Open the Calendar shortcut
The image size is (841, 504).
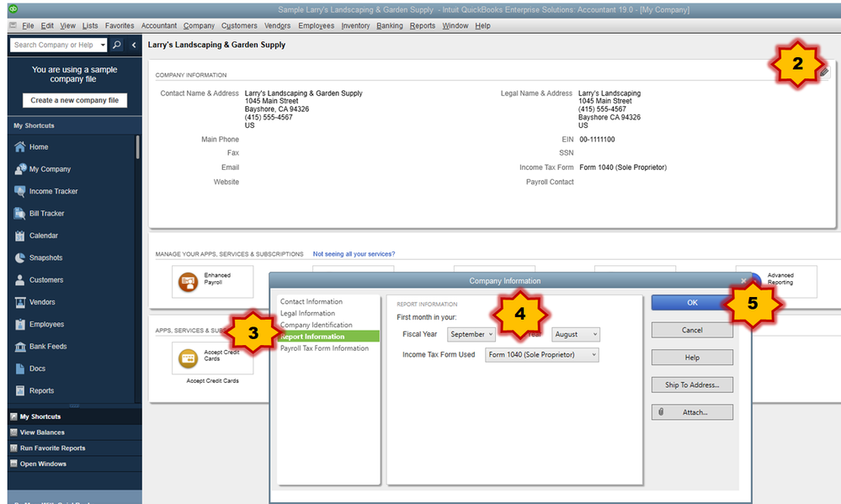click(x=44, y=236)
